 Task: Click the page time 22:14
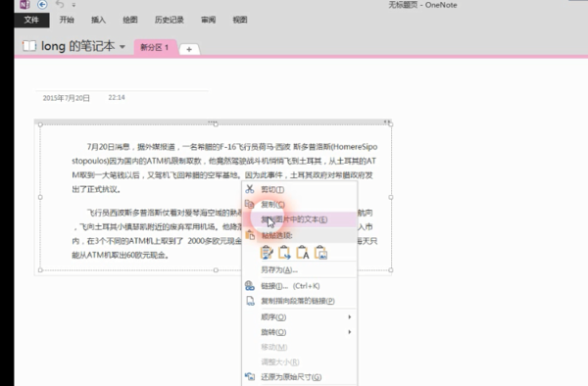tap(117, 97)
